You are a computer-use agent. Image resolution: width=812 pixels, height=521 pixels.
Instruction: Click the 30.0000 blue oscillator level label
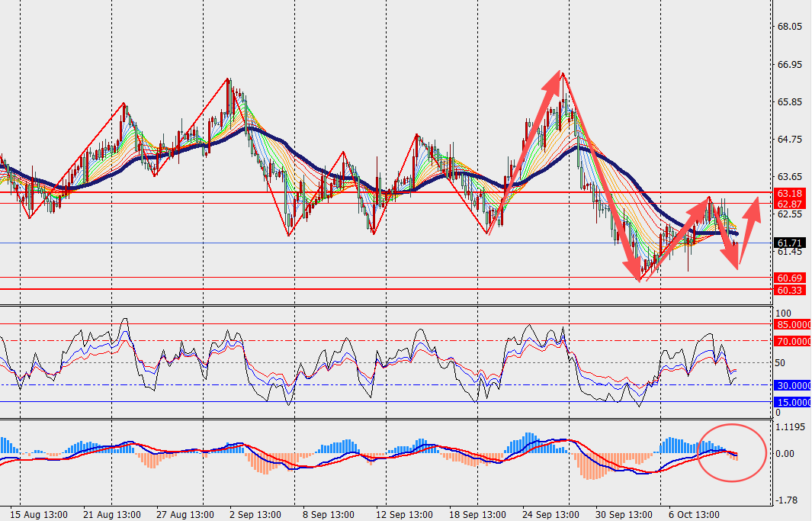point(792,385)
